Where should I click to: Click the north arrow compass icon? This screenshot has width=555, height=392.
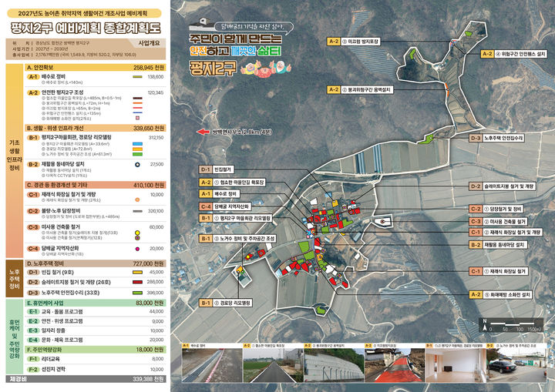click(x=485, y=326)
